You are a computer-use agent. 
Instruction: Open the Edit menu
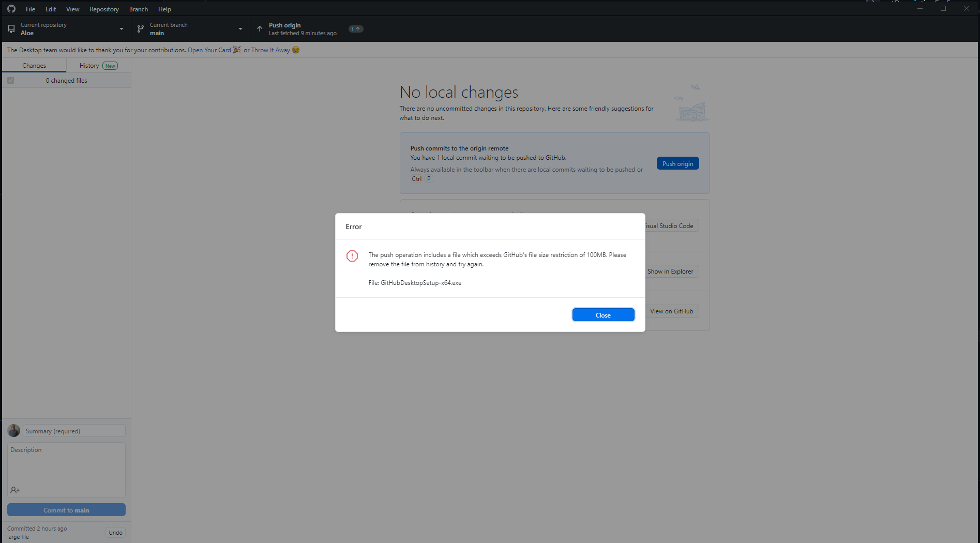(x=51, y=9)
